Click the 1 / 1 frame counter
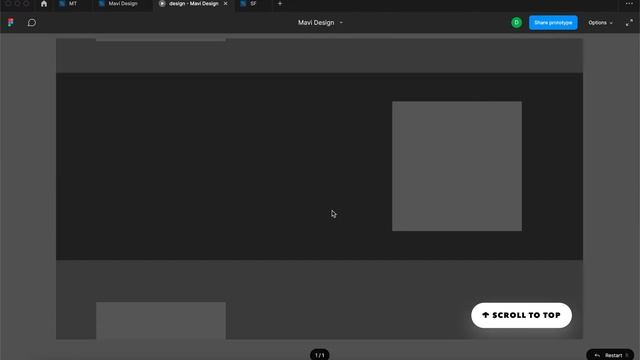Screen dimensions: 640x360 (x=320, y=355)
